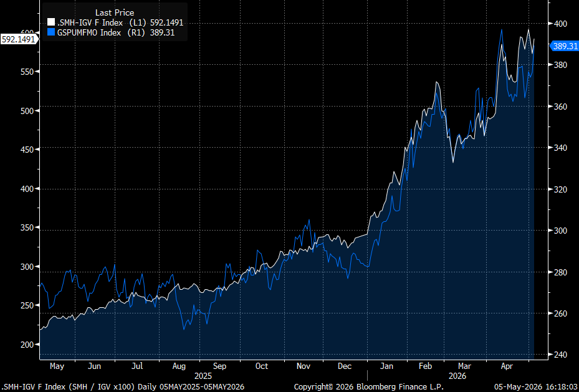The width and height of the screenshot is (579, 392).
Task: Click the 300 label on left price axis
Action: pyautogui.click(x=27, y=267)
